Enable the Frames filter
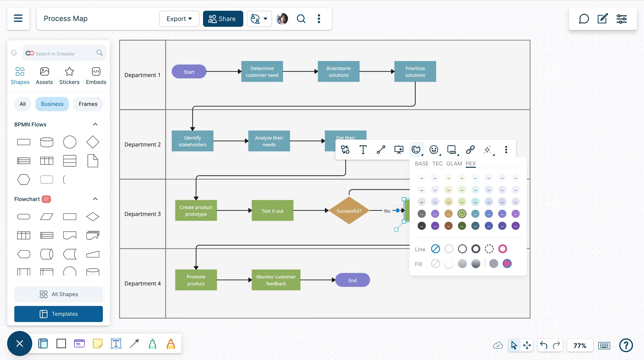644x360 pixels. pyautogui.click(x=88, y=104)
